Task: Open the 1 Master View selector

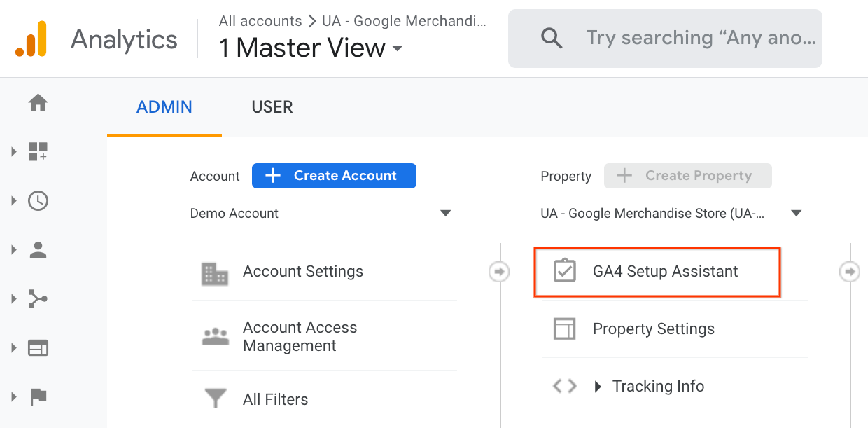Action: click(x=311, y=48)
